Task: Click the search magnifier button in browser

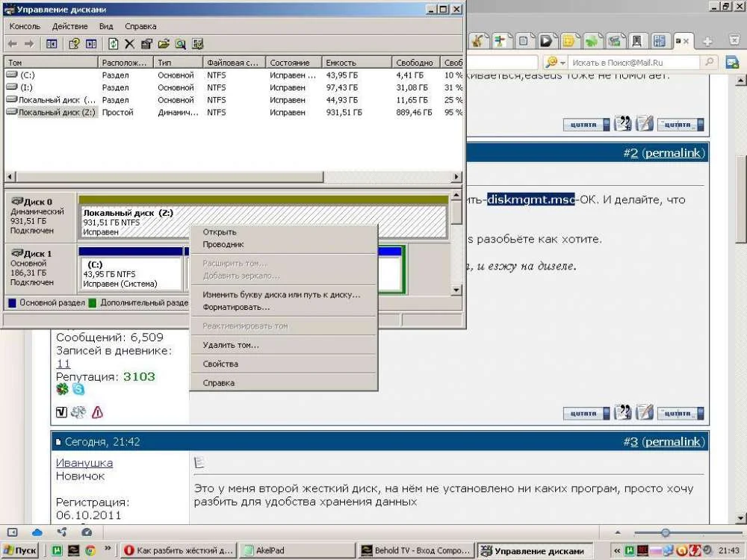Action: click(x=710, y=62)
